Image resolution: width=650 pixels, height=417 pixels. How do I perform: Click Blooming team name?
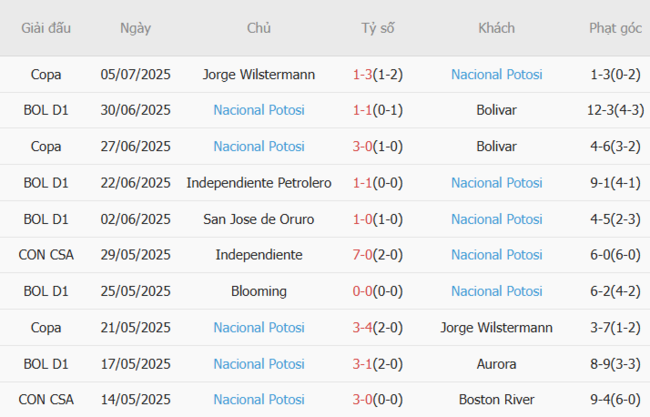[259, 291]
